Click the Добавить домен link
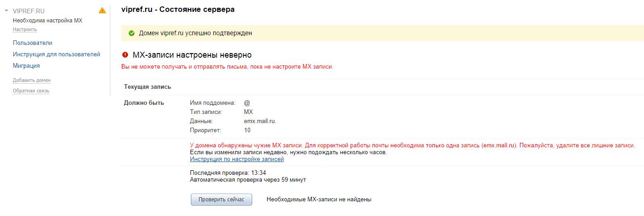Viewport: 644px width, 216px height. point(32,80)
